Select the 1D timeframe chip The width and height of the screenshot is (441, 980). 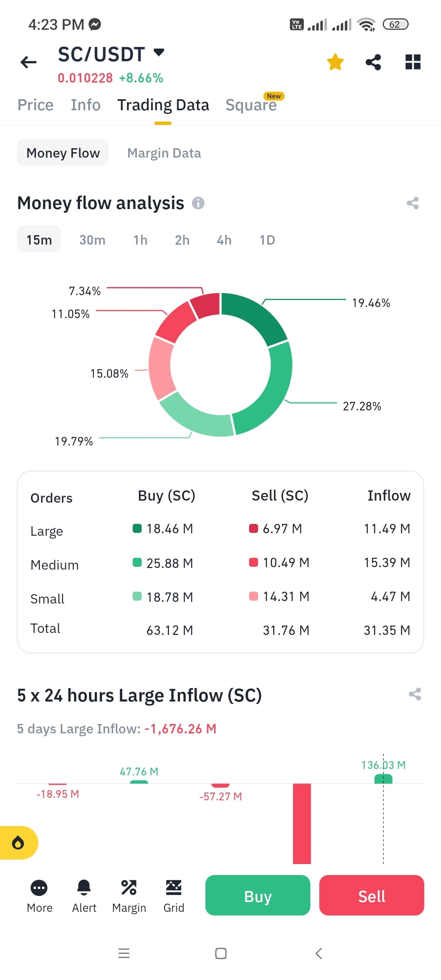tap(267, 240)
